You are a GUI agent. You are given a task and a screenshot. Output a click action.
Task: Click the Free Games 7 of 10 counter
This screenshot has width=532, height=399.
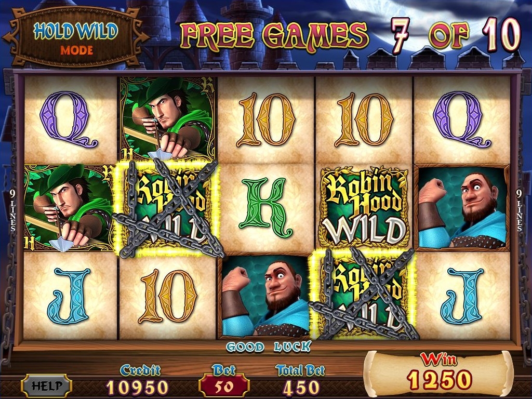pos(350,36)
